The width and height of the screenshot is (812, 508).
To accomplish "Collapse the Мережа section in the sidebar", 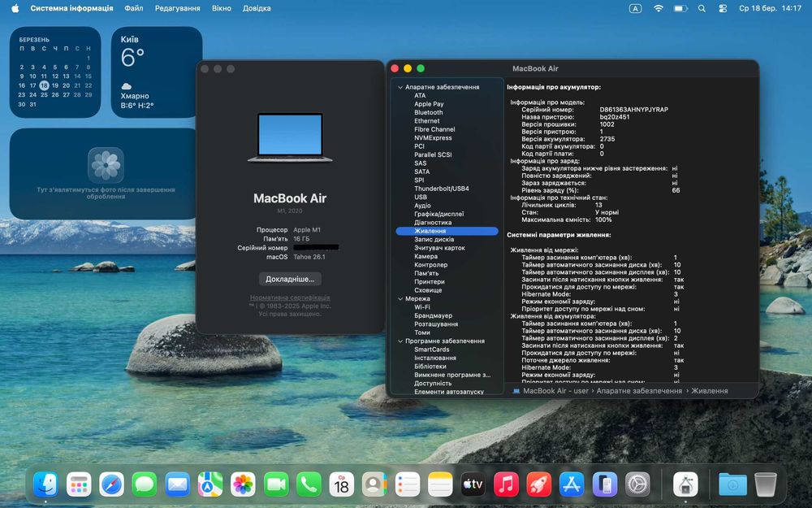I will coord(400,298).
